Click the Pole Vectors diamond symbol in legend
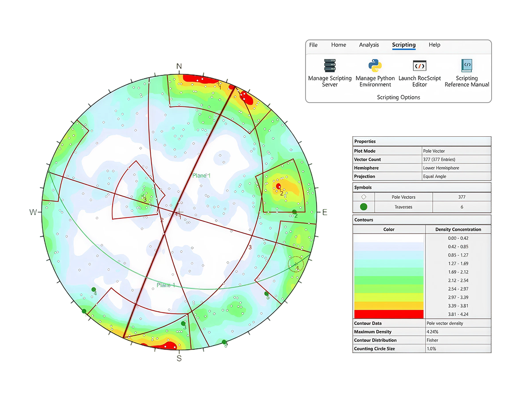The height and width of the screenshot is (395, 532). (x=364, y=197)
